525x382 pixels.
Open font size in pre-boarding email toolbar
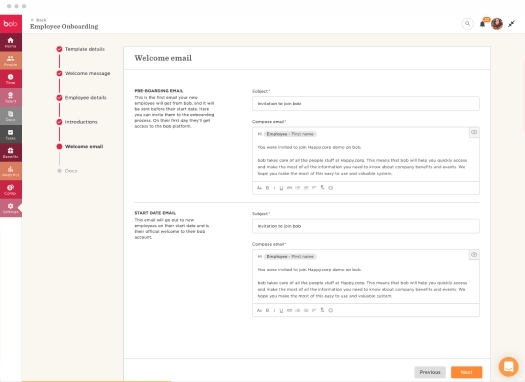(259, 188)
